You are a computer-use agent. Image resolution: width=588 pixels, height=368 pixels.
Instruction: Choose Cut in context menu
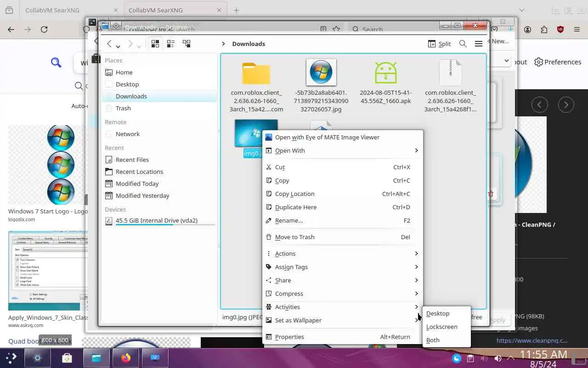[342, 167]
